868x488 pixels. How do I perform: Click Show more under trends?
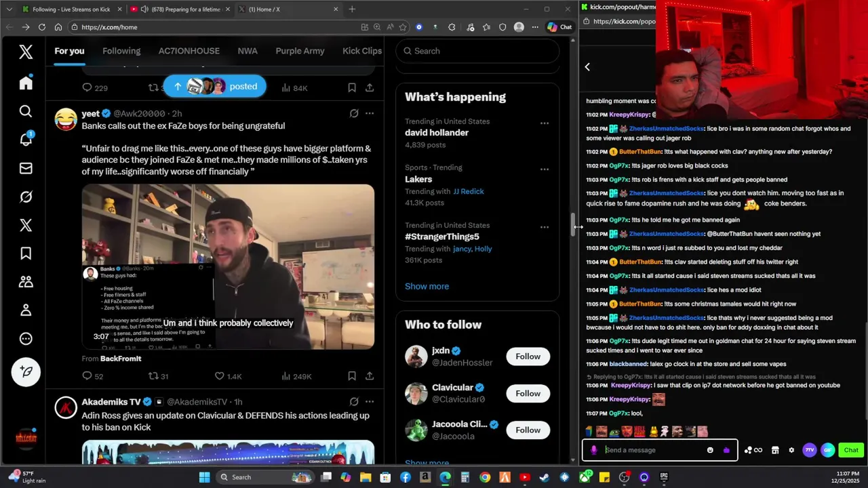click(x=427, y=286)
